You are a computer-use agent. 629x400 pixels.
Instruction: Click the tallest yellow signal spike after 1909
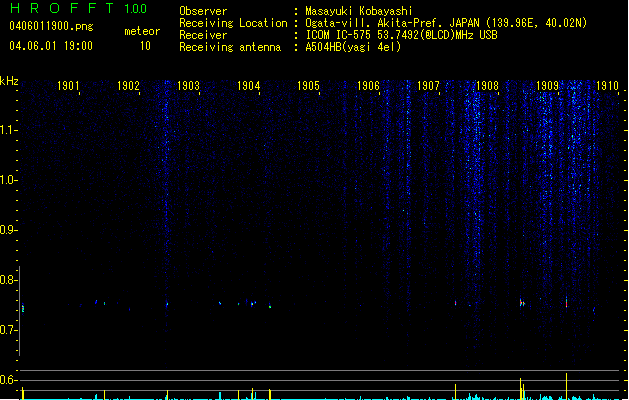point(566,386)
